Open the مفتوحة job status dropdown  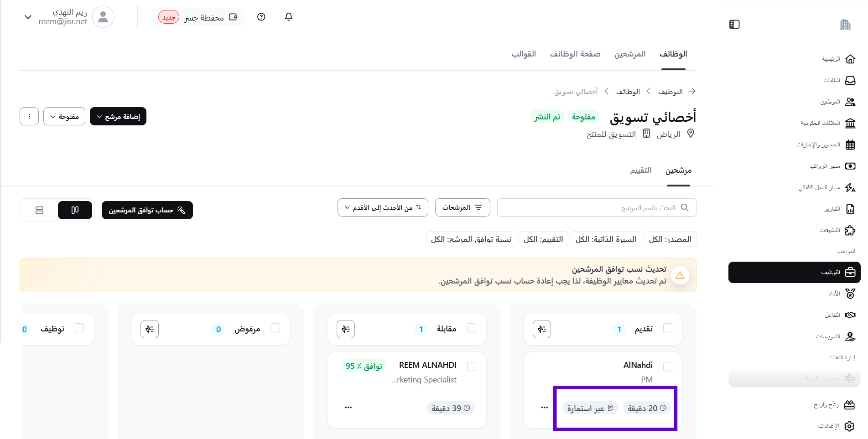pos(64,117)
